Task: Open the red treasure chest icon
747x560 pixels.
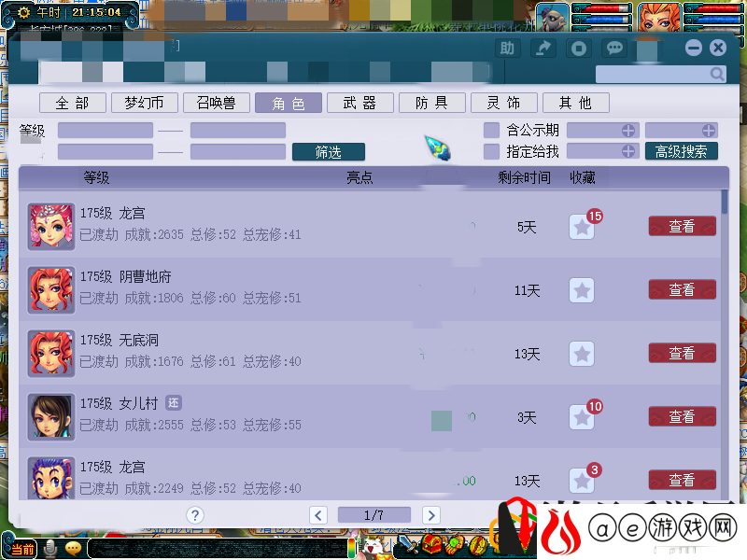Action: pos(431,545)
